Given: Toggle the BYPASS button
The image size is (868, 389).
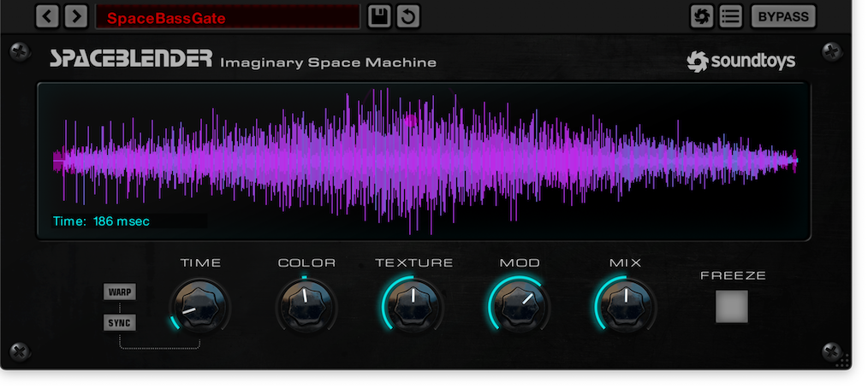Looking at the screenshot, I should (783, 16).
